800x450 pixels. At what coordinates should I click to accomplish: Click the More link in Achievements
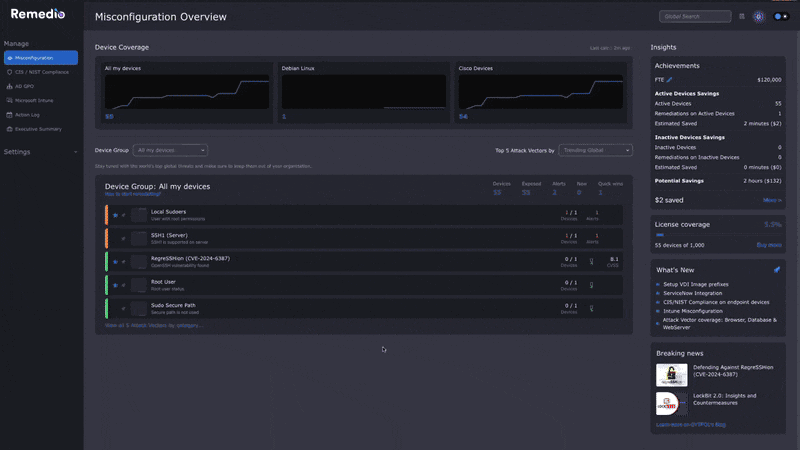point(772,201)
